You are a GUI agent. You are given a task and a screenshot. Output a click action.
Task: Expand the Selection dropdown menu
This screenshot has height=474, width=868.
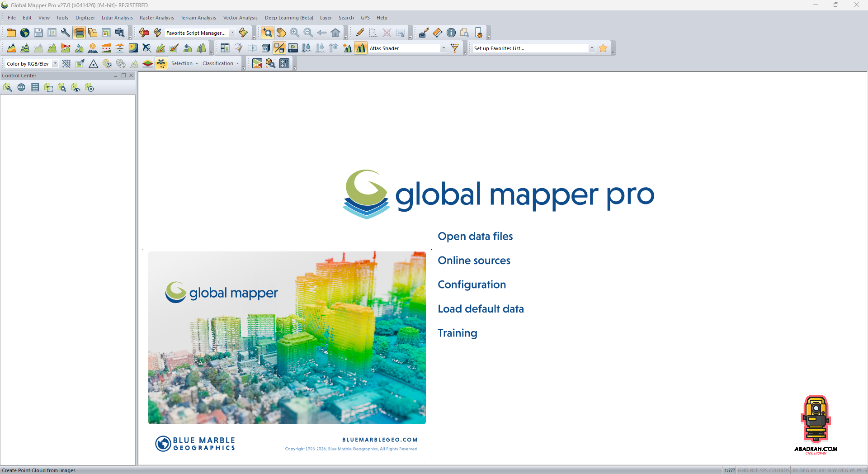coord(185,63)
